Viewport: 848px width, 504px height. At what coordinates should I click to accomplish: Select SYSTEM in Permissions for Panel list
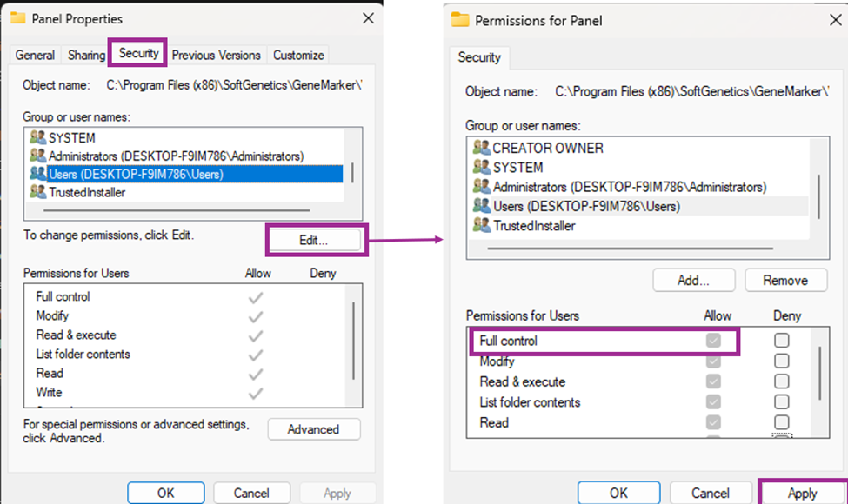click(517, 167)
